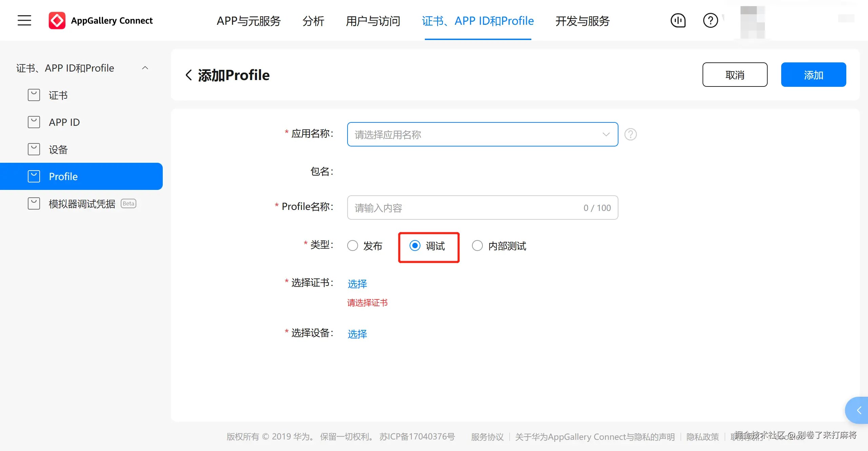Open the 应用名称 dropdown

coord(482,135)
